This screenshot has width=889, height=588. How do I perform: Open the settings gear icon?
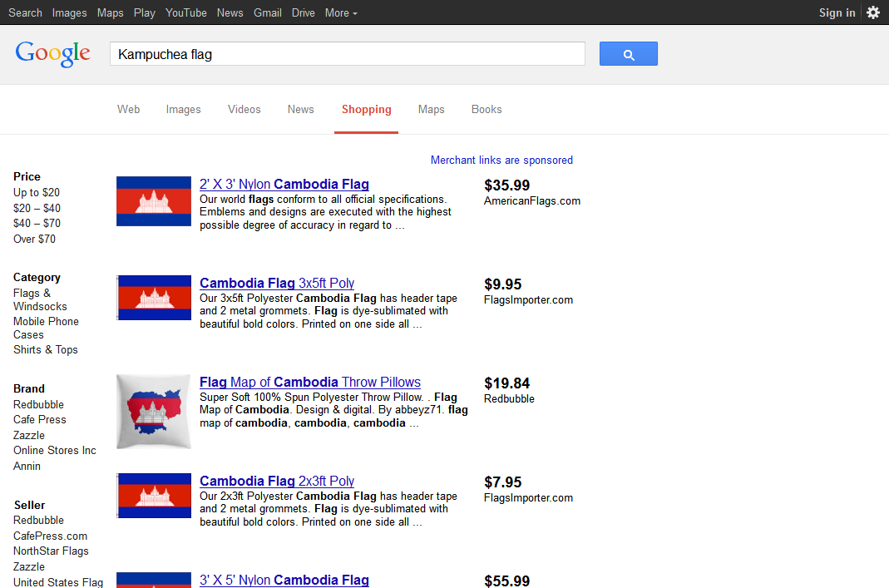tap(873, 12)
